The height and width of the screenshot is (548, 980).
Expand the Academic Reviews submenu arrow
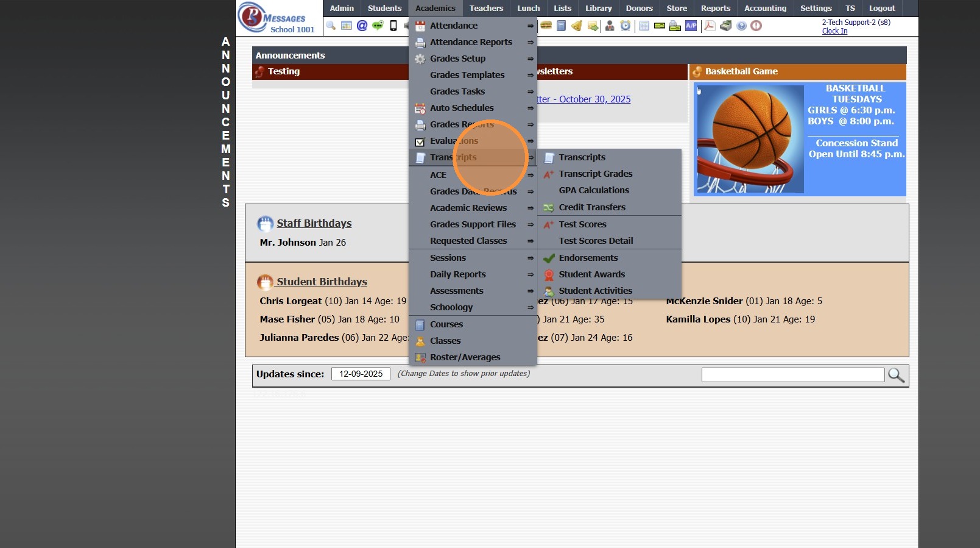pyautogui.click(x=531, y=208)
